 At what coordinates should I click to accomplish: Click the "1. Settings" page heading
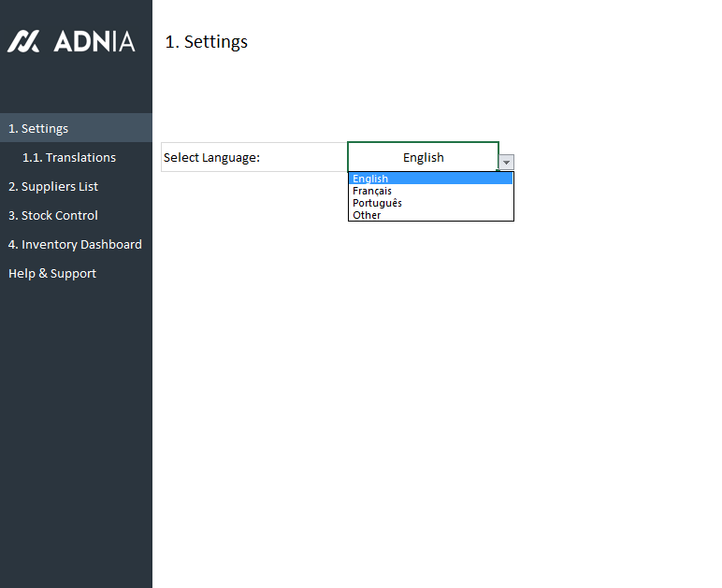[206, 42]
